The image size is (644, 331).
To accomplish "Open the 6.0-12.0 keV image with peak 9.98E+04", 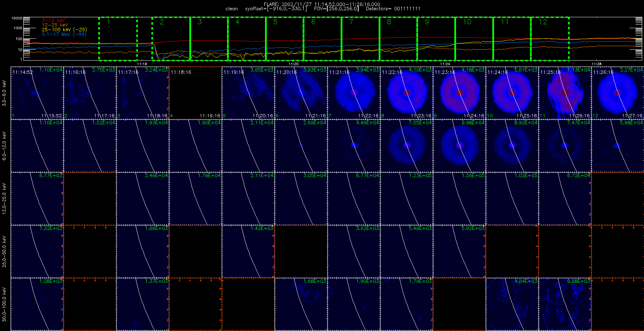I will point(459,146).
